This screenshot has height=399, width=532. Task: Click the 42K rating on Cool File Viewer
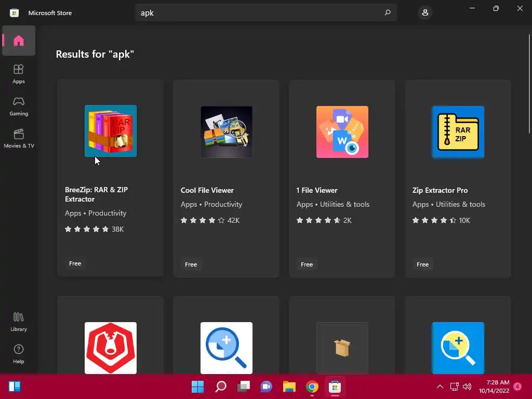210,220
